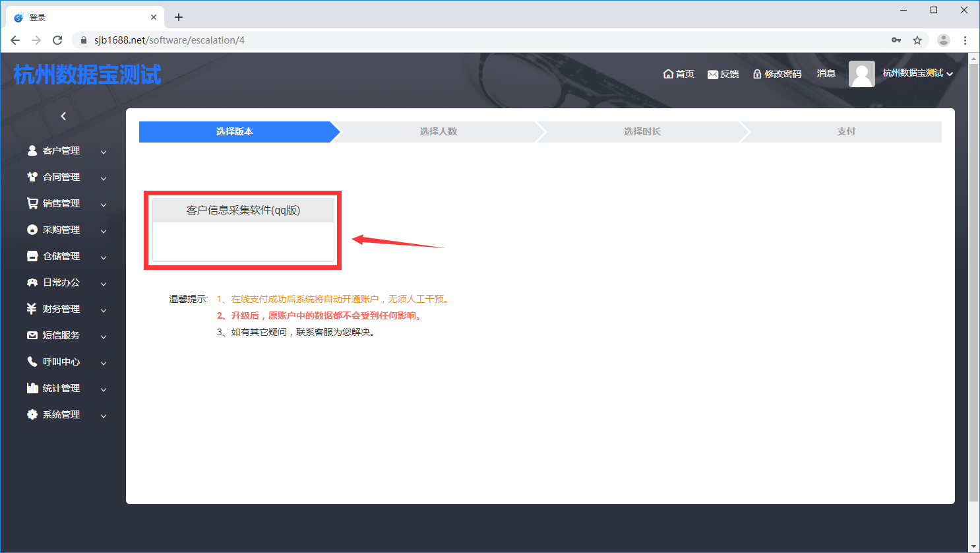Reload the page
The image size is (980, 553).
click(57, 40)
